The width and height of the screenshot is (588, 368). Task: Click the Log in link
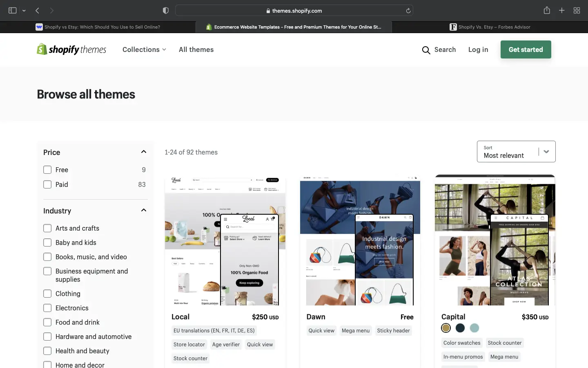[478, 49]
